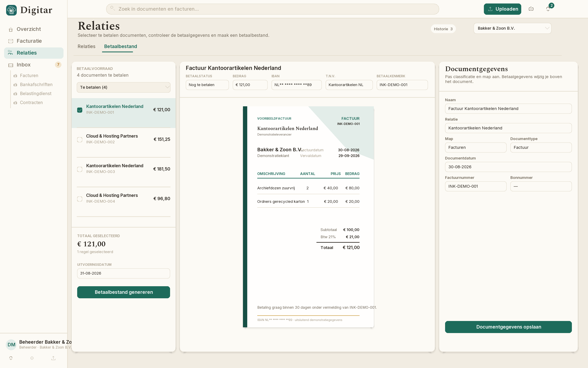Check the INK-DEMO-002 Cloud & Hosting checkbox

click(80, 140)
